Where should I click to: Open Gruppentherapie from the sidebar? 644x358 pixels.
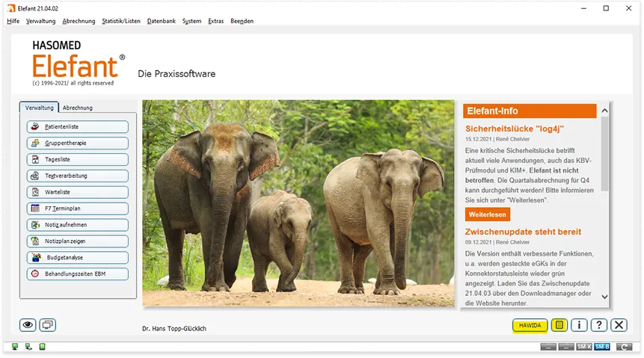77,143
